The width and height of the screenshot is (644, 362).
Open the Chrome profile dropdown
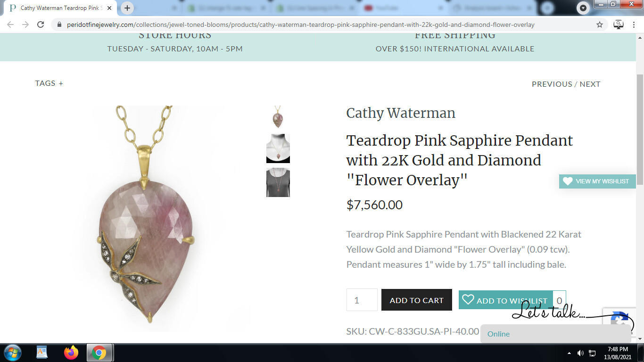click(584, 8)
